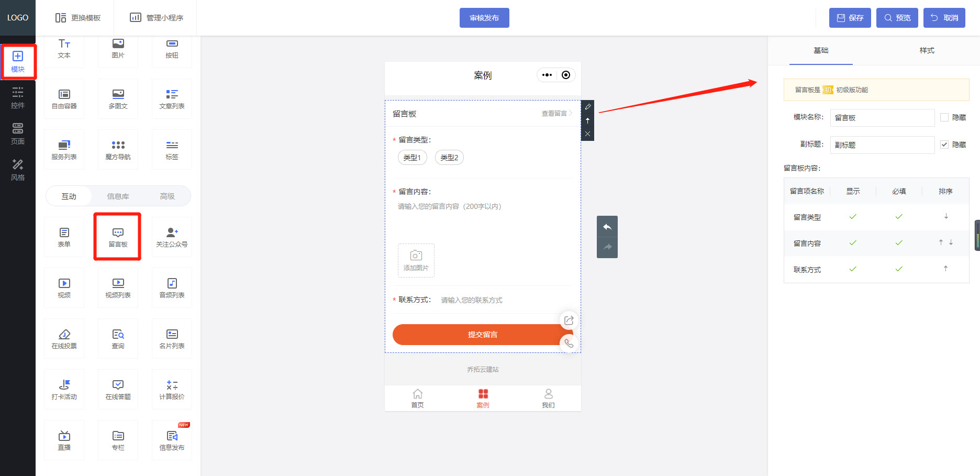Add a 服务列表 module
The height and width of the screenshot is (476, 980).
pos(64,150)
